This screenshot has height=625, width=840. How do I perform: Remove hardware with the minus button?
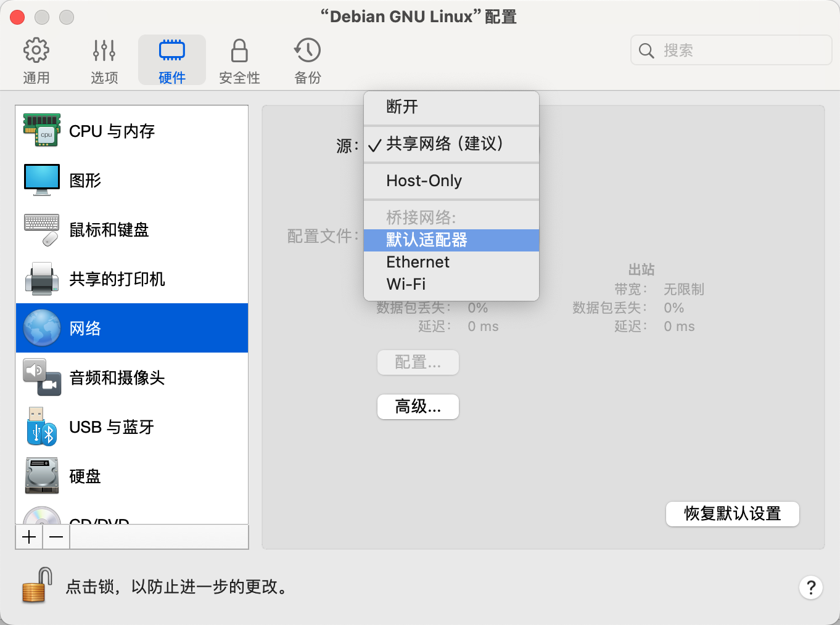pos(56,537)
